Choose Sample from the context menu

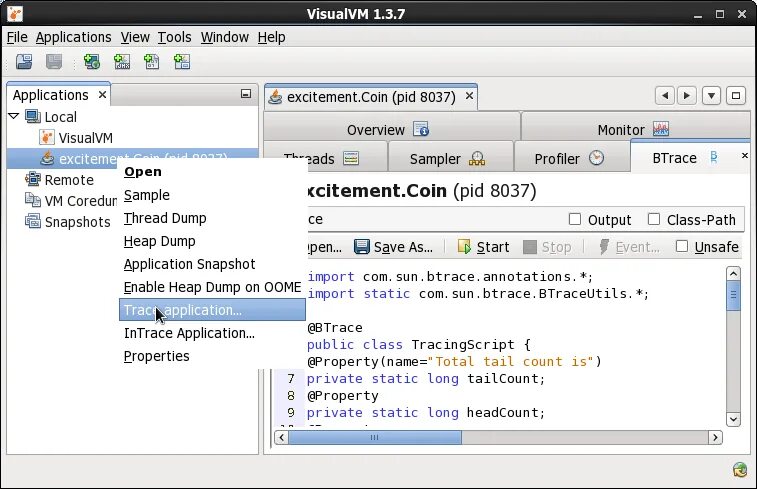[212, 195]
